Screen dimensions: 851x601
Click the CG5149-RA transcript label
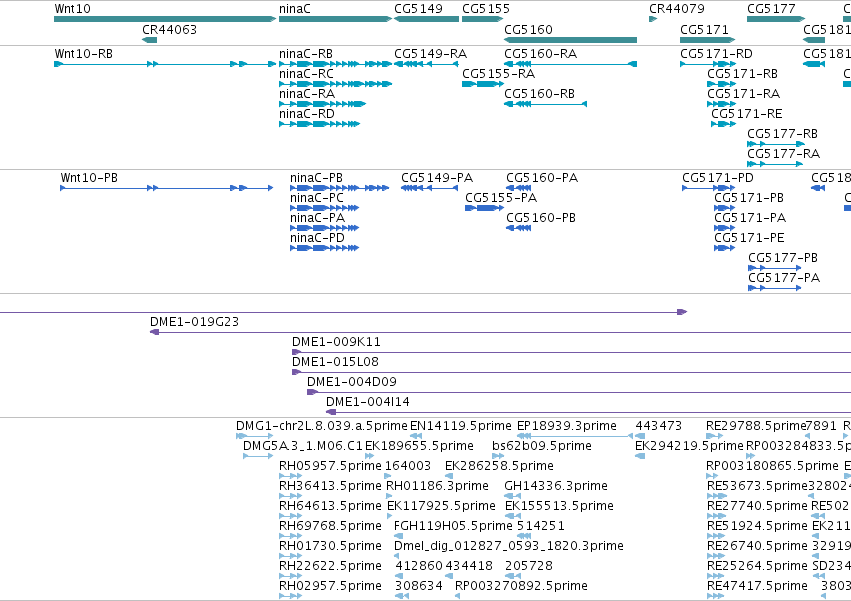(x=430, y=54)
